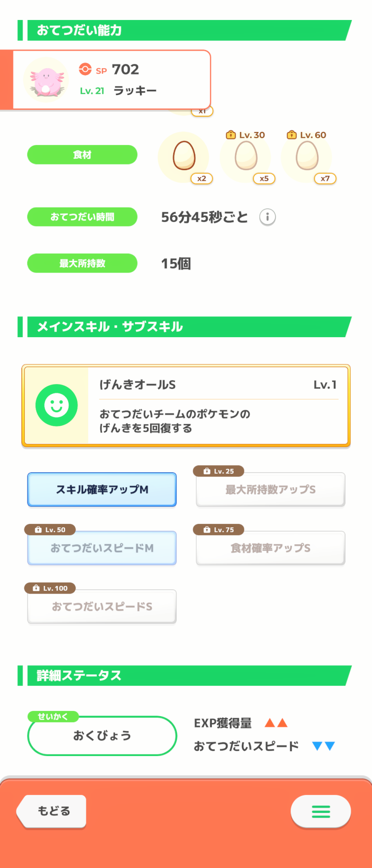Tap the unlocked egg ingredient x2 icon
Image resolution: width=372 pixels, height=868 pixels.
(x=184, y=156)
